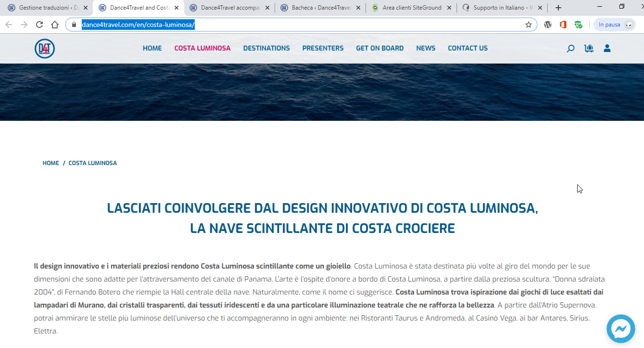Image resolution: width=644 pixels, height=348 pixels.
Task: Open CONTACT US nav item
Action: [468, 48]
